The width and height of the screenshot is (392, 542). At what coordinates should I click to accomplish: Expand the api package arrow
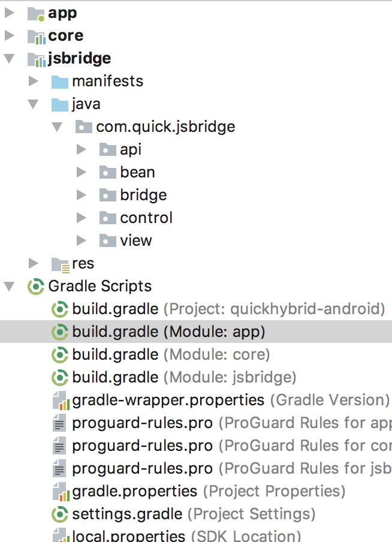coord(82,150)
